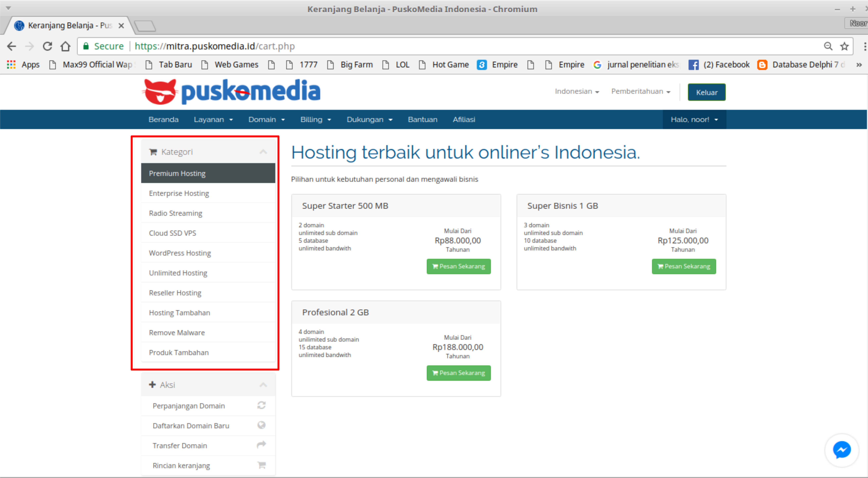Open the Halo, noor! account dropdown
Image resolution: width=868 pixels, height=478 pixels.
coord(694,119)
